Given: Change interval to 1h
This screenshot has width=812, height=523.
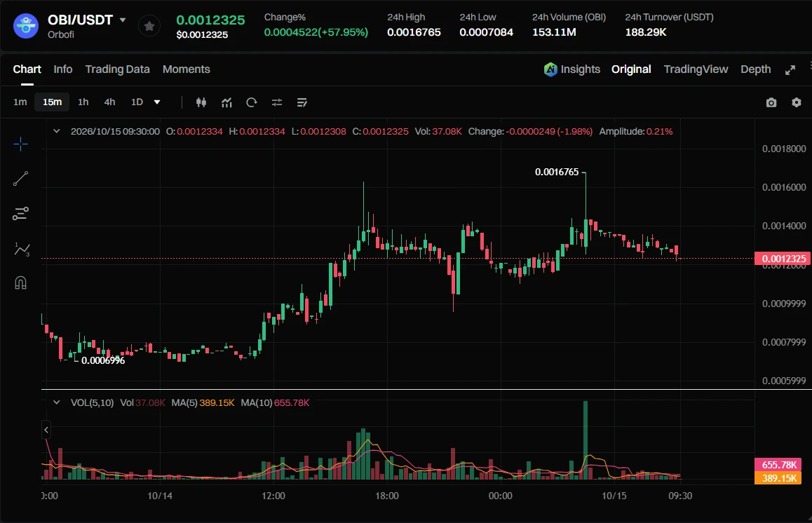Looking at the screenshot, I should [83, 102].
